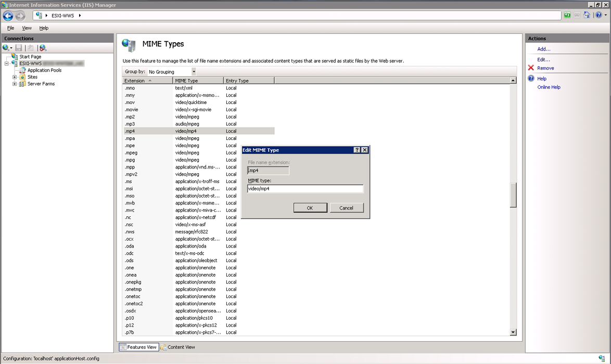The height and width of the screenshot is (364, 611).
Task: Click the File name extension field
Action: click(268, 171)
